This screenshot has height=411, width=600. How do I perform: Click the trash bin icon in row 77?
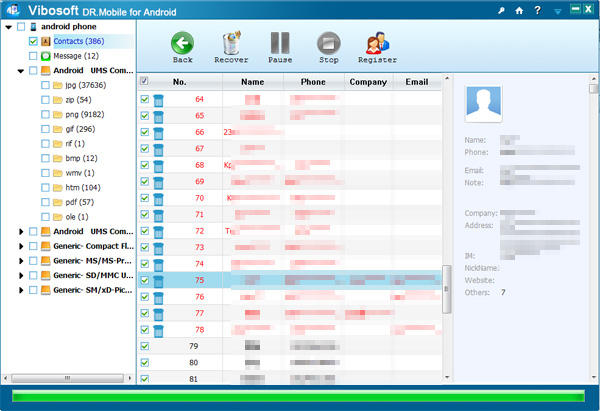[x=158, y=314]
